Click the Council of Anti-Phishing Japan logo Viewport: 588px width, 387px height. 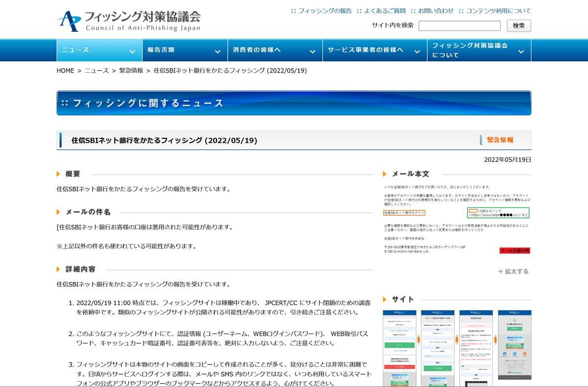point(129,21)
